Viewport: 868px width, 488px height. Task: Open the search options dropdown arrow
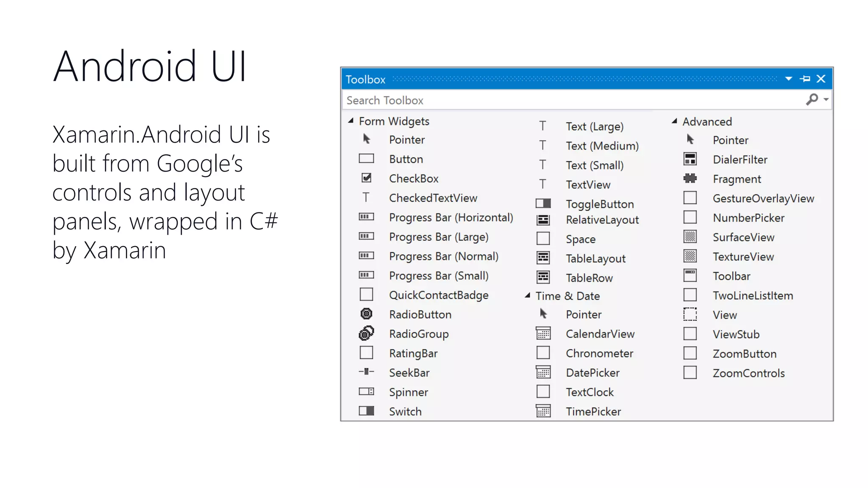click(826, 100)
